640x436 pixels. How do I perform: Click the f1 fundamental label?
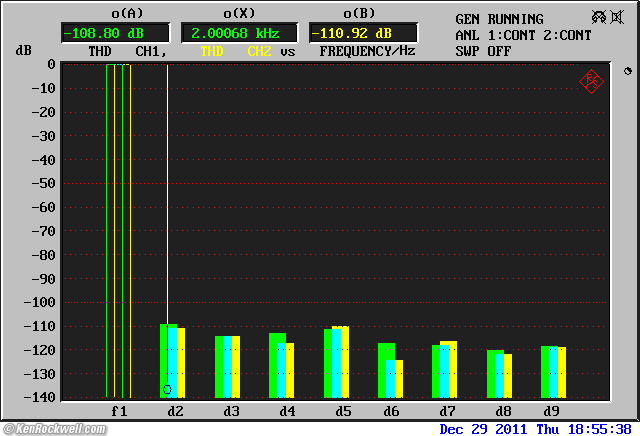[119, 411]
